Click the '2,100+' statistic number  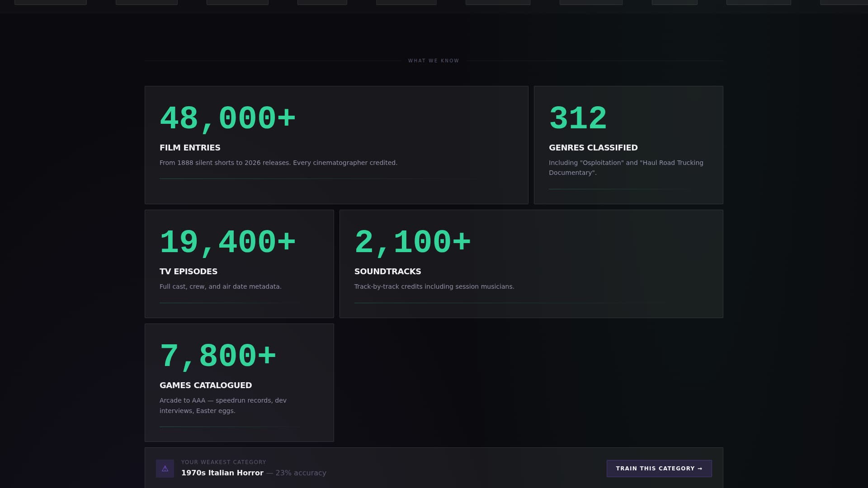pyautogui.click(x=413, y=243)
